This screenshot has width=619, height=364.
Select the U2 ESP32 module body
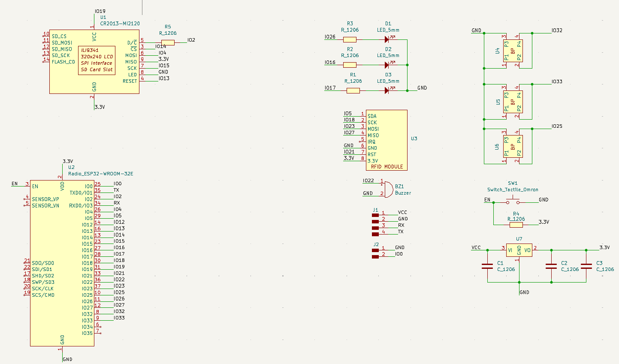click(62, 263)
